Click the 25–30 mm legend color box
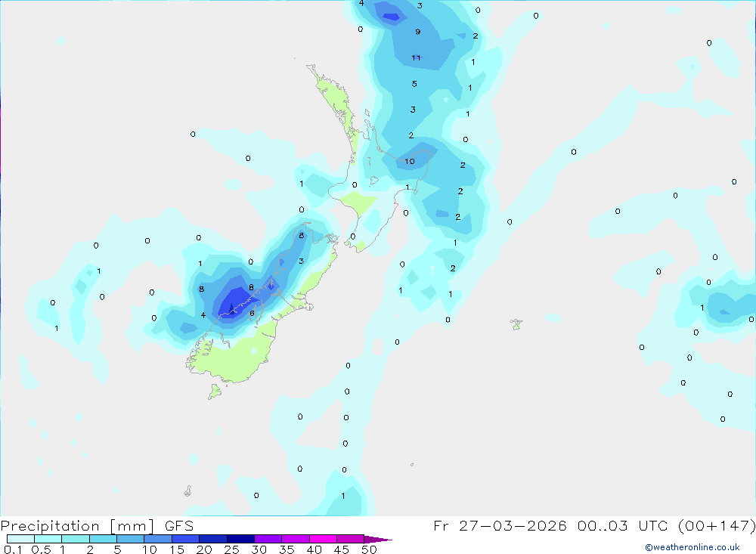The width and height of the screenshot is (756, 554). point(240,539)
